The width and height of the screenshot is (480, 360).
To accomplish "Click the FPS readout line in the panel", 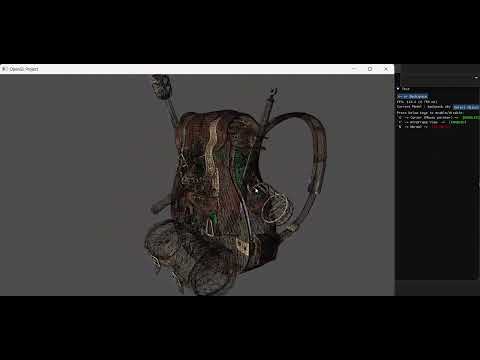I will (x=417, y=102).
